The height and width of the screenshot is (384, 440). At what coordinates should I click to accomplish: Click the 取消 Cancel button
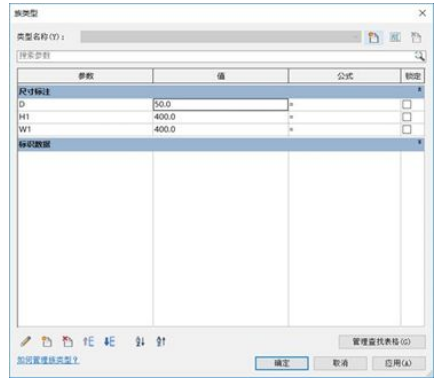340,363
